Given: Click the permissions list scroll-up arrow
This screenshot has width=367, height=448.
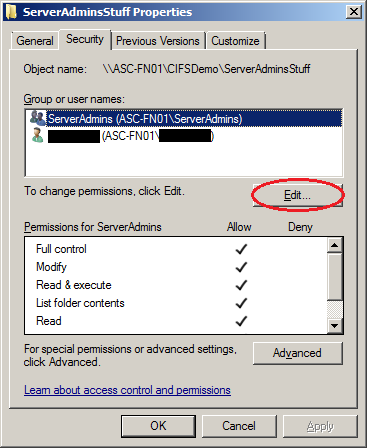Looking at the screenshot, I should pos(335,245).
